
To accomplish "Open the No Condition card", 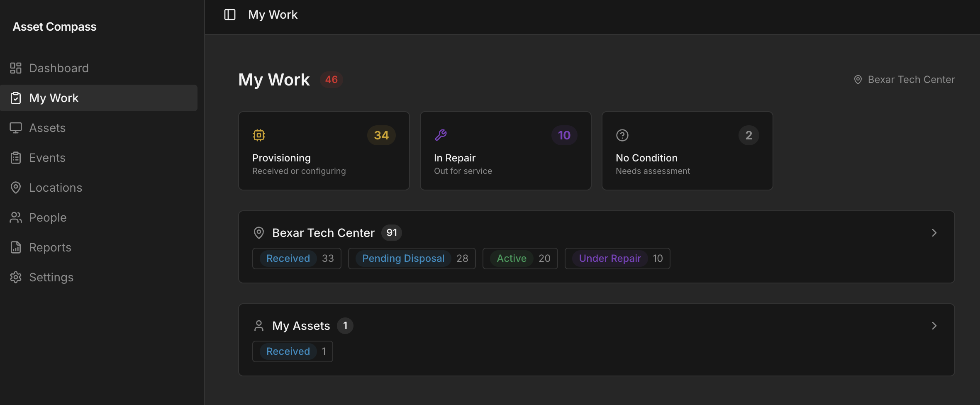I will coord(687,151).
